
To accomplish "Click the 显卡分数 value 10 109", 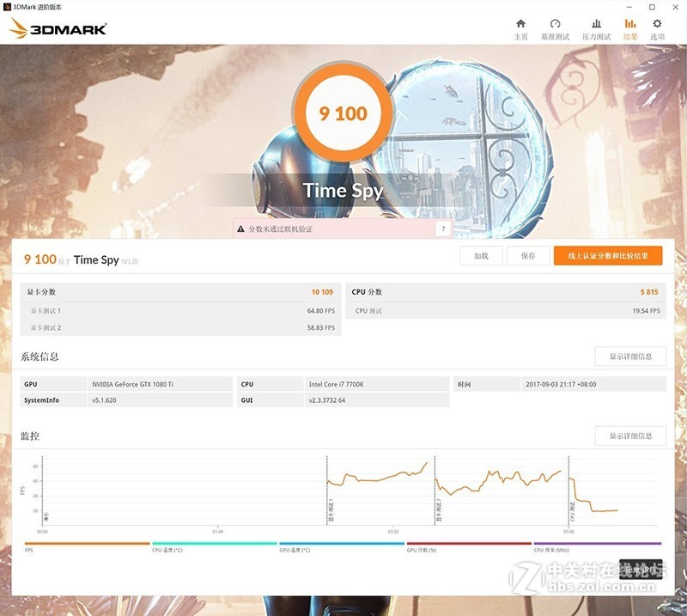I will 322,292.
